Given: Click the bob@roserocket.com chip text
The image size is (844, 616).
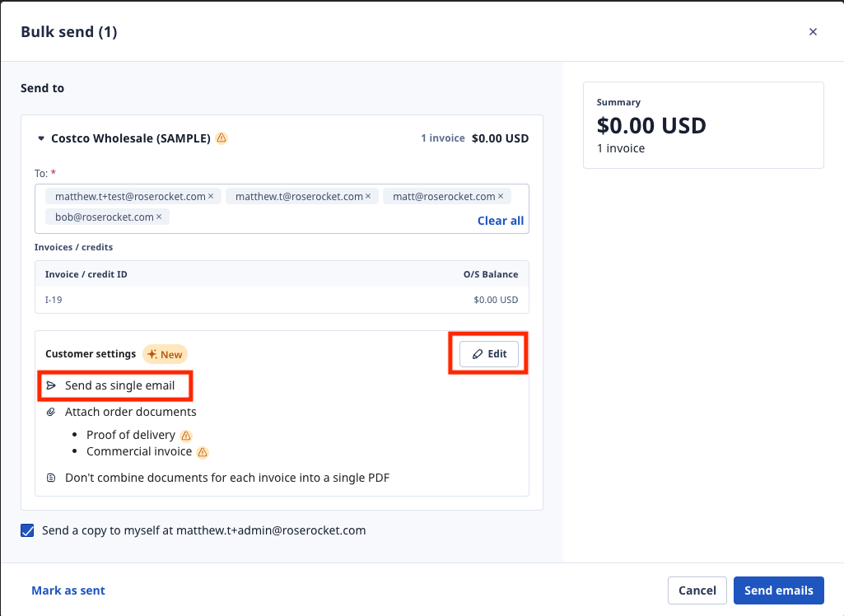Looking at the screenshot, I should point(105,217).
